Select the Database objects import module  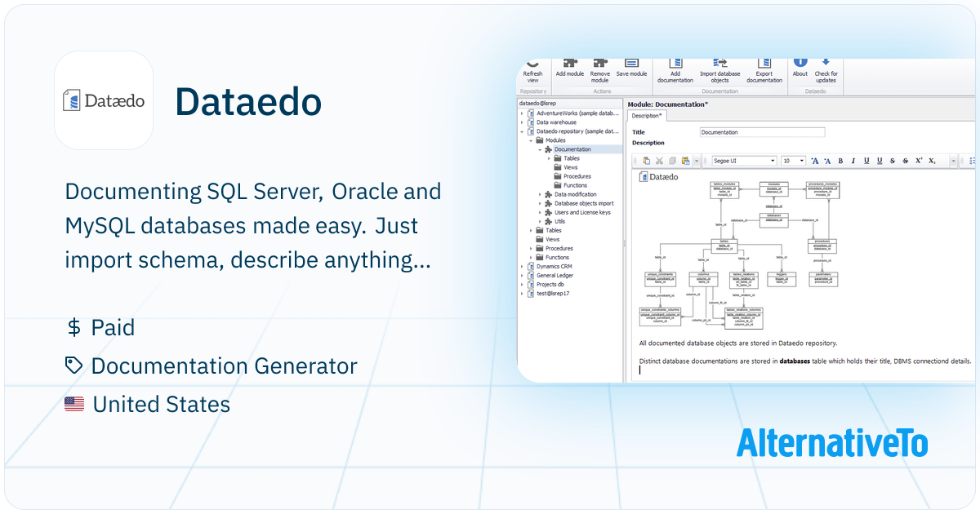(x=583, y=203)
